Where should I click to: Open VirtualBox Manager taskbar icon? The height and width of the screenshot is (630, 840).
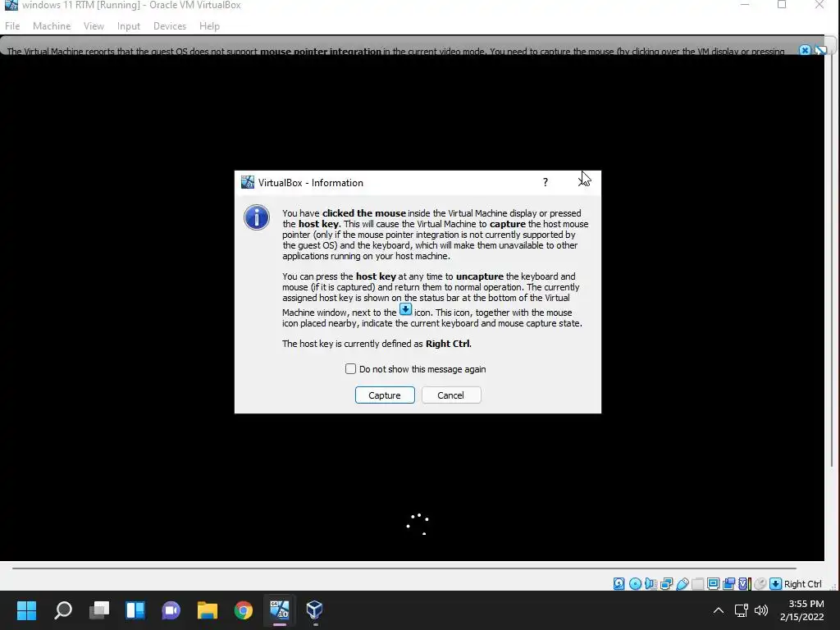click(x=315, y=609)
